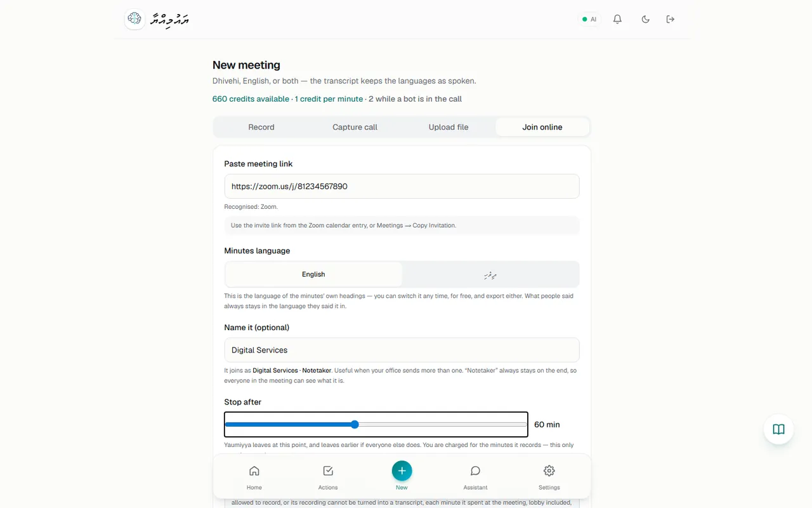Switch to the Capture call tab
812x508 pixels.
(x=355, y=127)
